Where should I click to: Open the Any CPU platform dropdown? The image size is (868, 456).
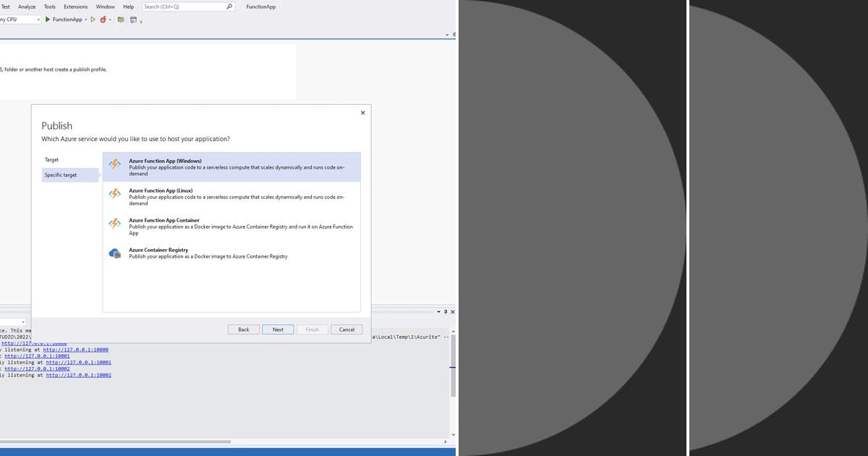[38, 20]
